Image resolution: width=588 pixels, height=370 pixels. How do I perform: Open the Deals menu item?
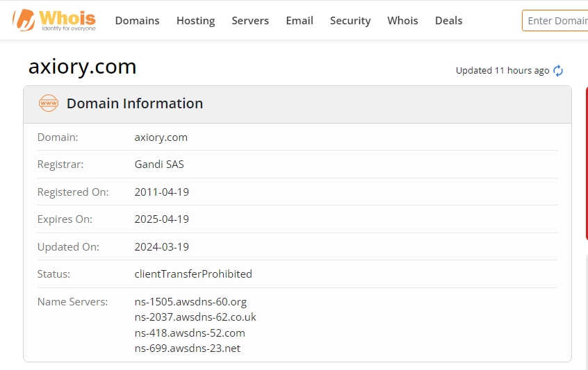point(448,21)
